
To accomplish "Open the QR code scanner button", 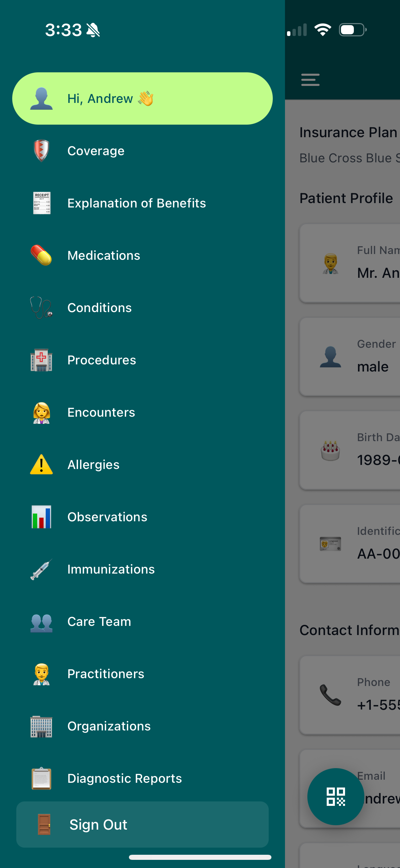I will [336, 796].
